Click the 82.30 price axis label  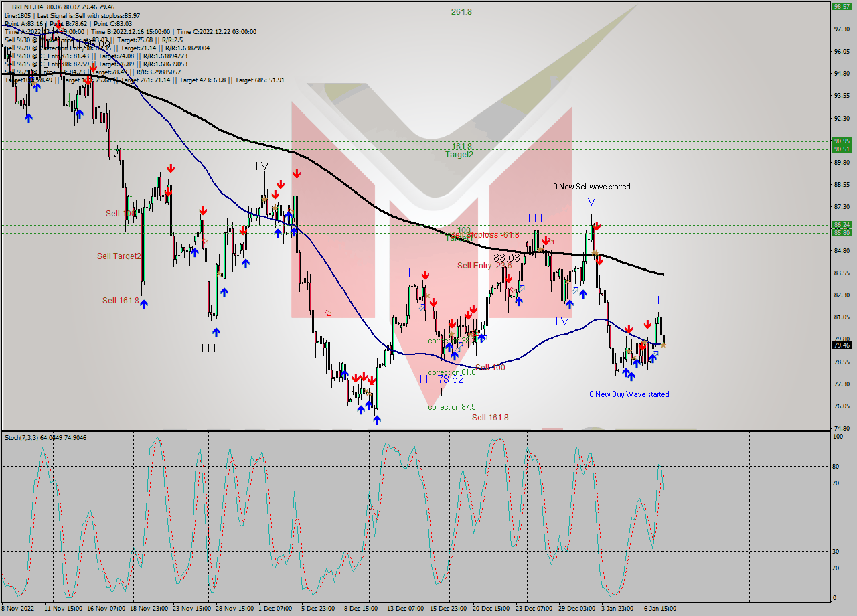point(842,295)
